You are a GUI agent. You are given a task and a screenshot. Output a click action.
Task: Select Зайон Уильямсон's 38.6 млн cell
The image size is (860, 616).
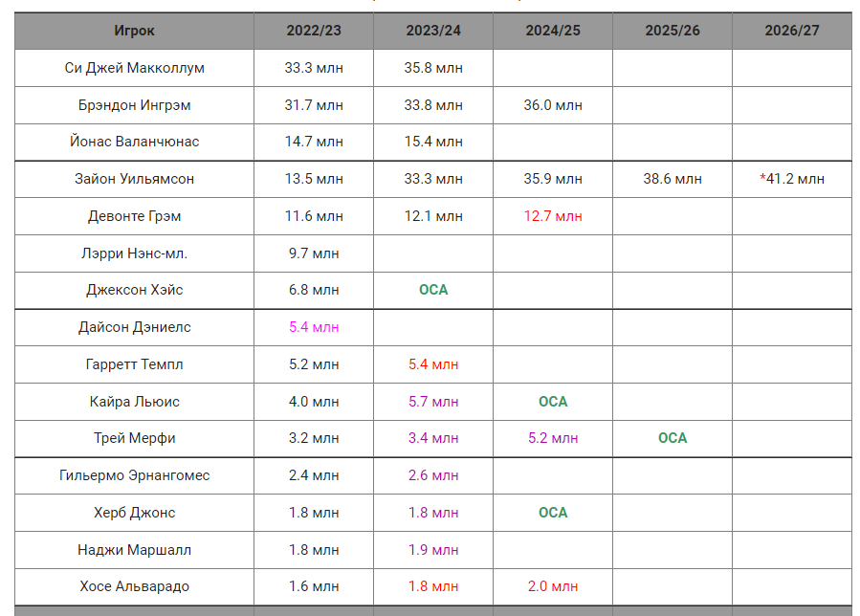pos(673,179)
